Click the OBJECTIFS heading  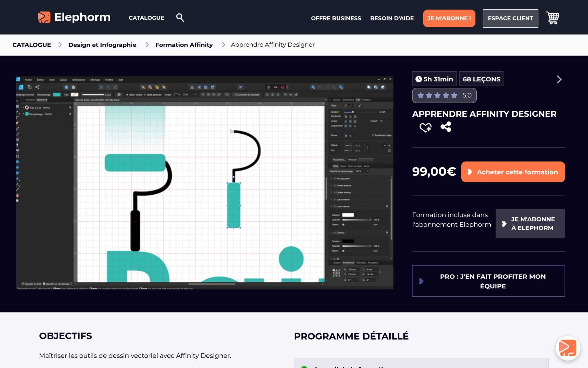(x=65, y=336)
